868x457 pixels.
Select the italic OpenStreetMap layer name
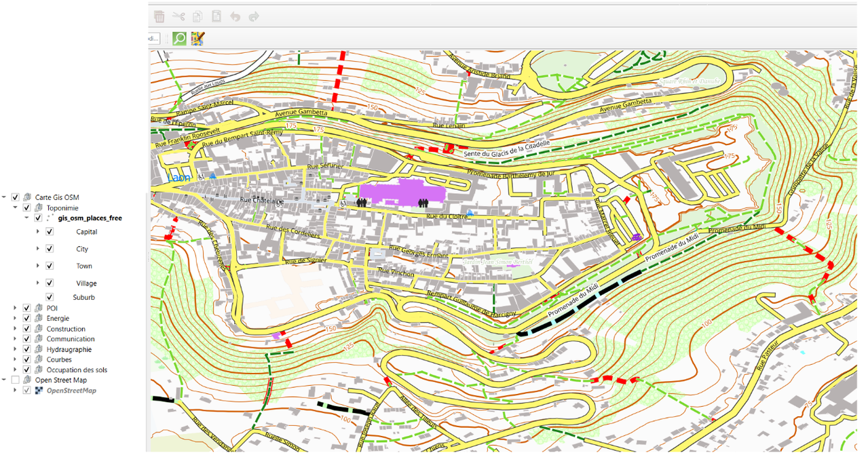(71, 391)
